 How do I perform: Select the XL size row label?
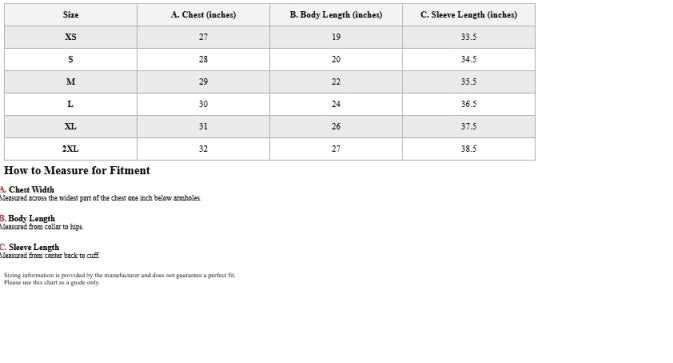click(x=71, y=127)
